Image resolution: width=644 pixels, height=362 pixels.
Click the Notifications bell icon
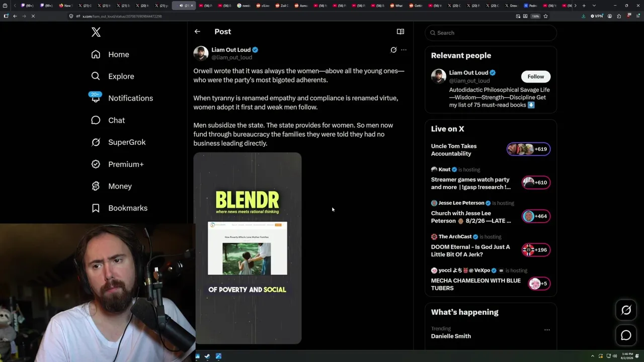click(x=96, y=98)
